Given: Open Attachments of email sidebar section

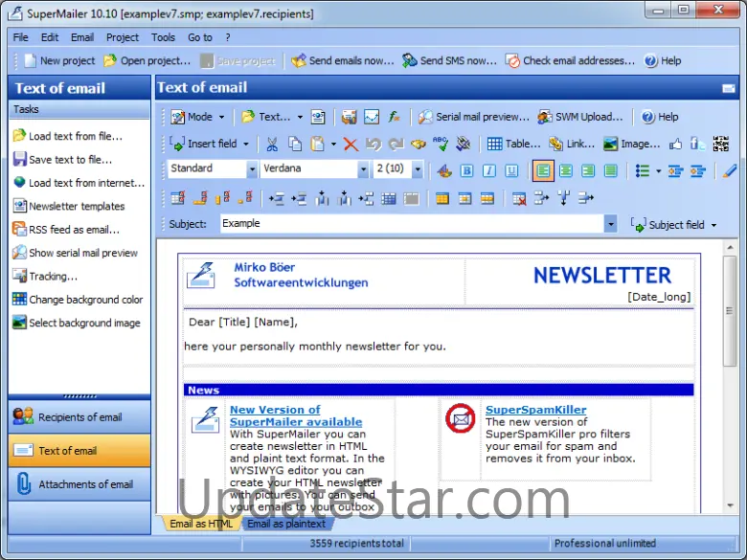Looking at the screenshot, I should click(79, 484).
